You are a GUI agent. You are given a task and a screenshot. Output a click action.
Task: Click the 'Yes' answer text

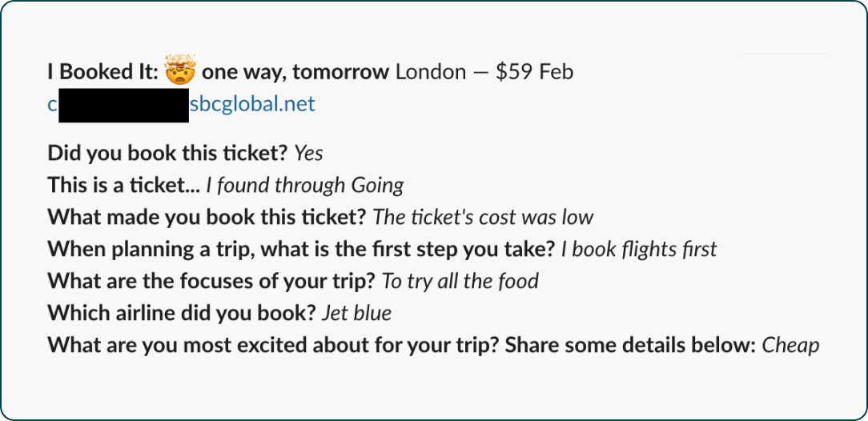click(308, 153)
